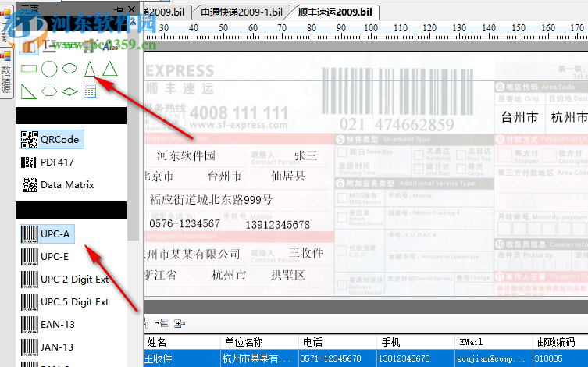The height and width of the screenshot is (367, 588).
Task: Click the 姓名 column header
Action: (x=182, y=342)
